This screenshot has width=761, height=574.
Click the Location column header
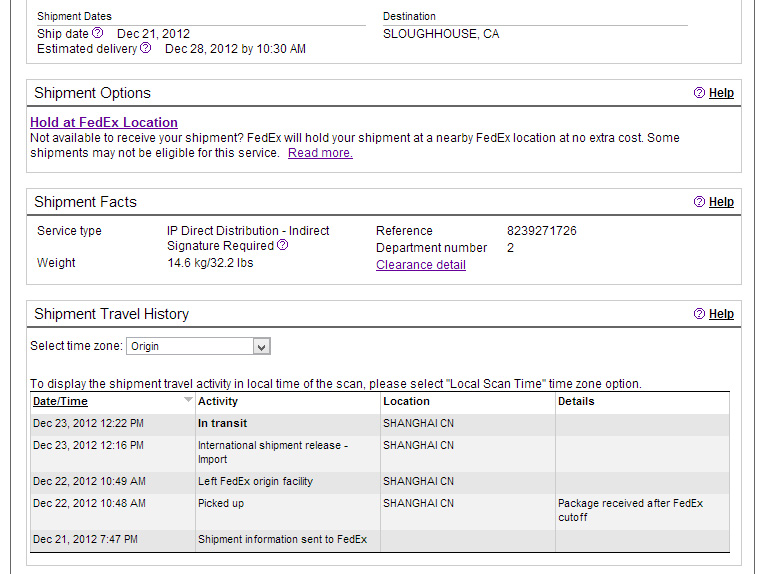tap(406, 401)
